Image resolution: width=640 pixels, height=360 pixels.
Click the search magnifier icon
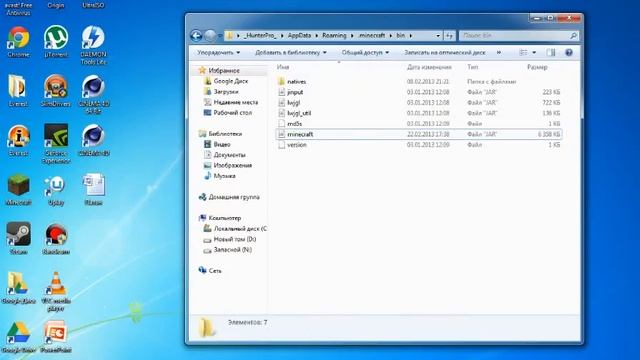click(573, 36)
